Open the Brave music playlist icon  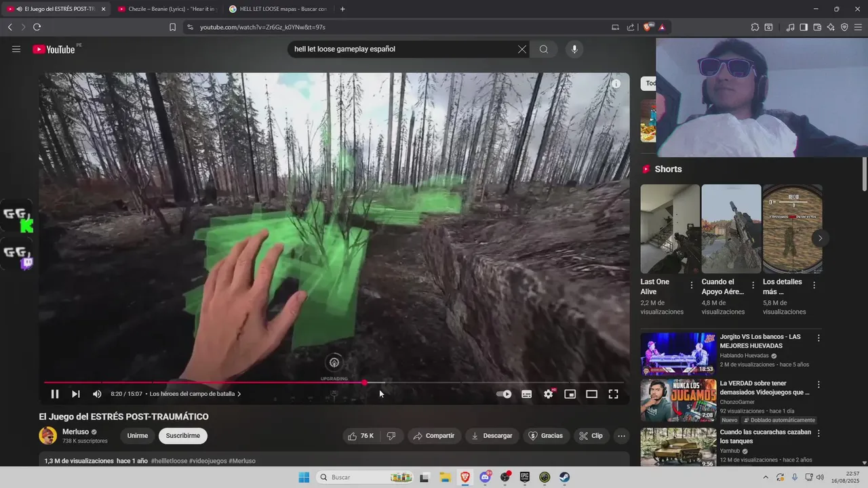point(790,27)
